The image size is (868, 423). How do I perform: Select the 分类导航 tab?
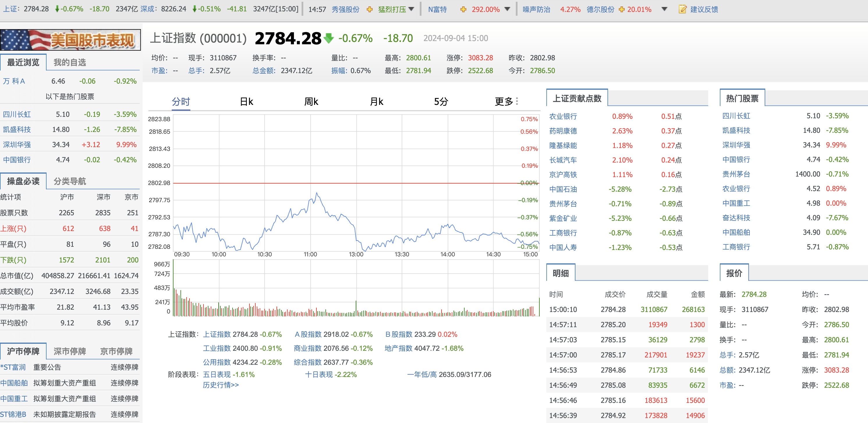pyautogui.click(x=70, y=181)
